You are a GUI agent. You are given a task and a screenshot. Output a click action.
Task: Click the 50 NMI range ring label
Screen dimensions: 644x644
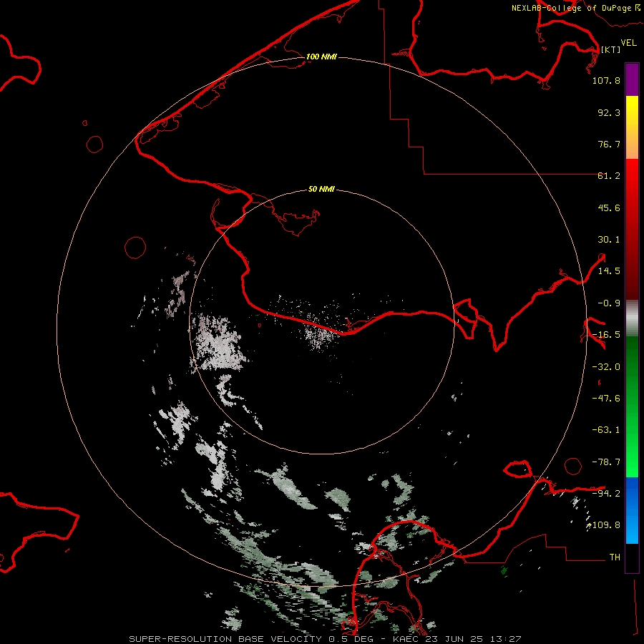(x=321, y=189)
